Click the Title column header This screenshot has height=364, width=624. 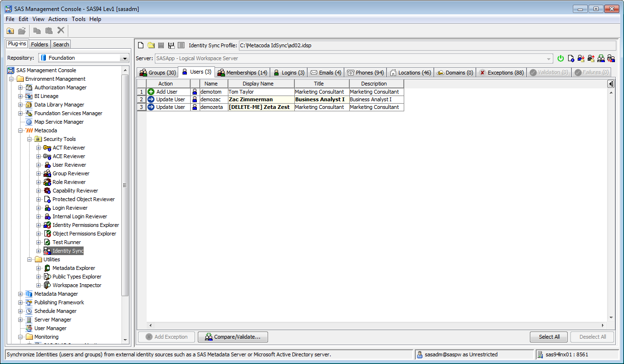pos(322,84)
